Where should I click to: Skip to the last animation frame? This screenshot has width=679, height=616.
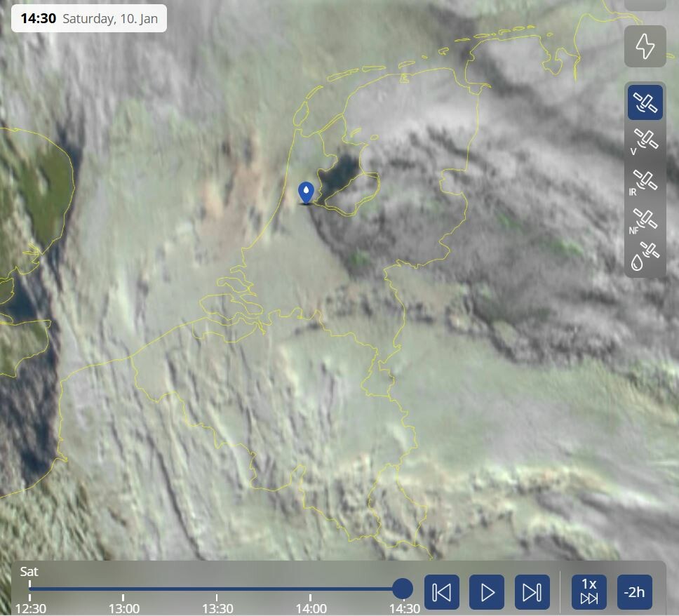tap(532, 592)
